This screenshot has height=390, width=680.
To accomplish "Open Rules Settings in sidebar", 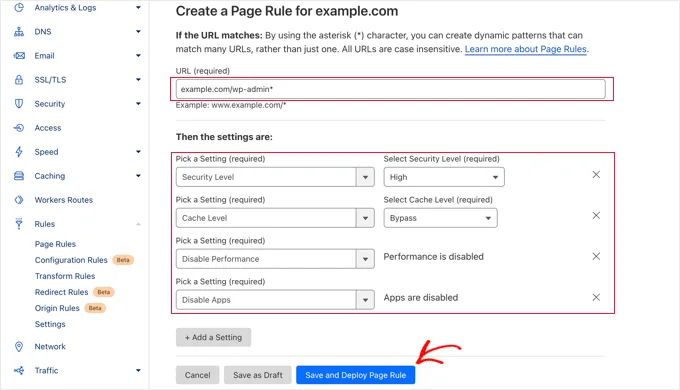I will pos(50,324).
